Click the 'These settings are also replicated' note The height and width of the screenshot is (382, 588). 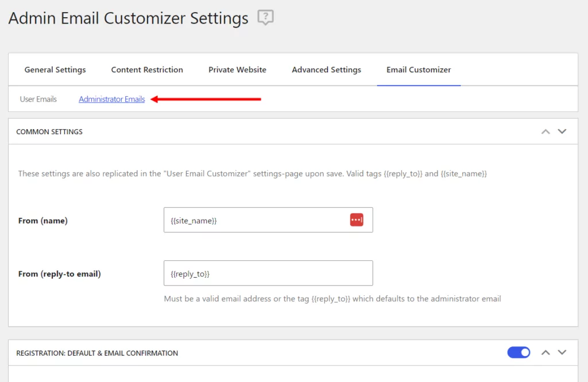[253, 174]
